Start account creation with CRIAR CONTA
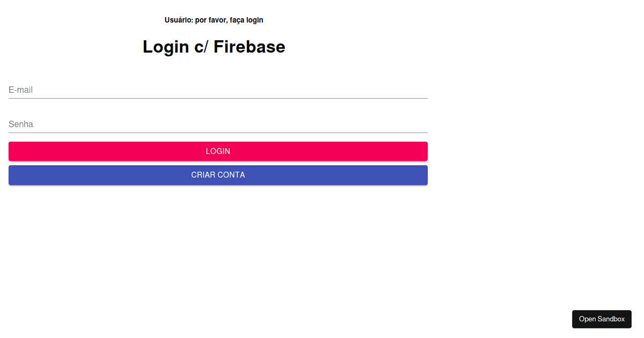The width and height of the screenshot is (644, 338). pyautogui.click(x=217, y=175)
